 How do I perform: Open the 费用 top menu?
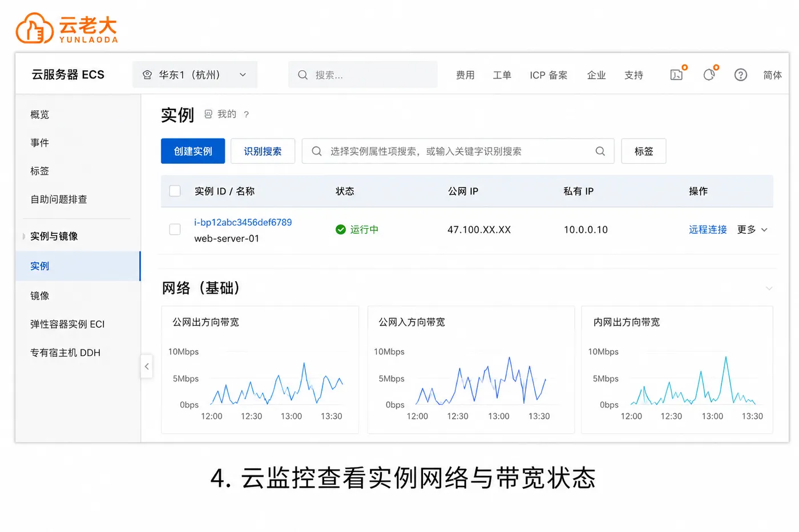tap(465, 75)
